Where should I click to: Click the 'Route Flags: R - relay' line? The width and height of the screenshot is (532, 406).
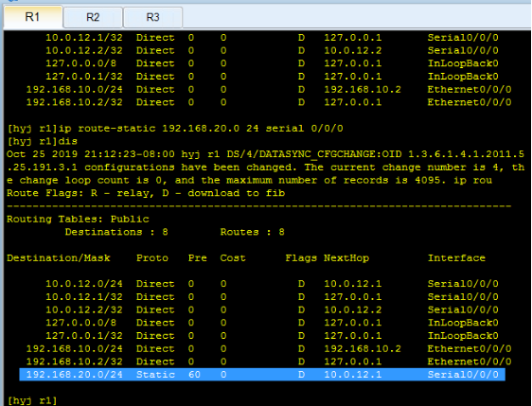[x=146, y=193]
